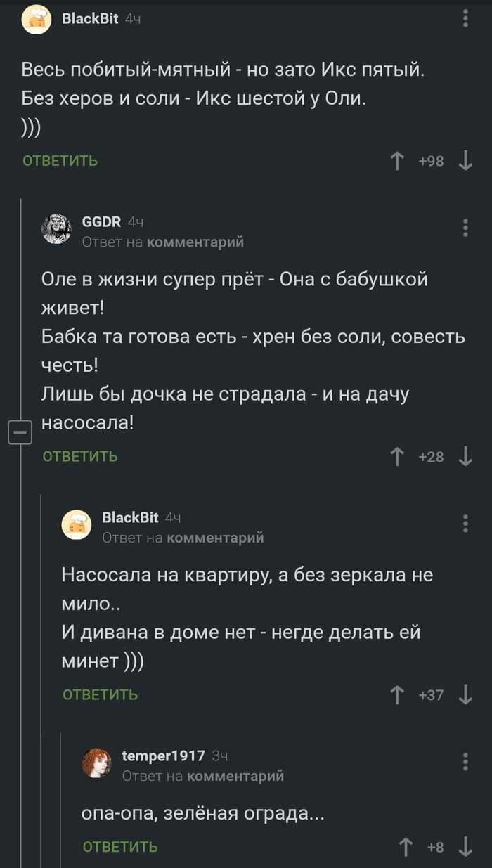Reply to BlackBit's top comment
The height and width of the screenshot is (868, 492).
pyautogui.click(x=60, y=161)
